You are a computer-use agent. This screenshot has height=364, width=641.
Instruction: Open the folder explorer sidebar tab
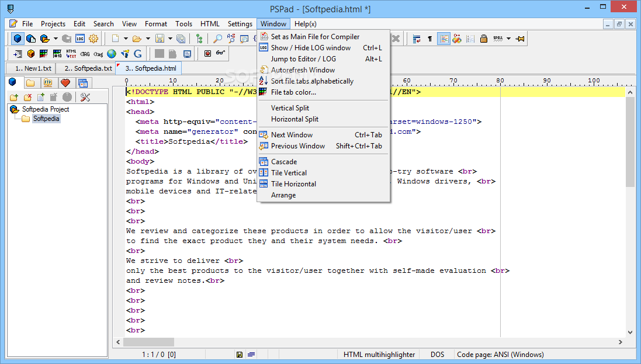click(x=30, y=83)
